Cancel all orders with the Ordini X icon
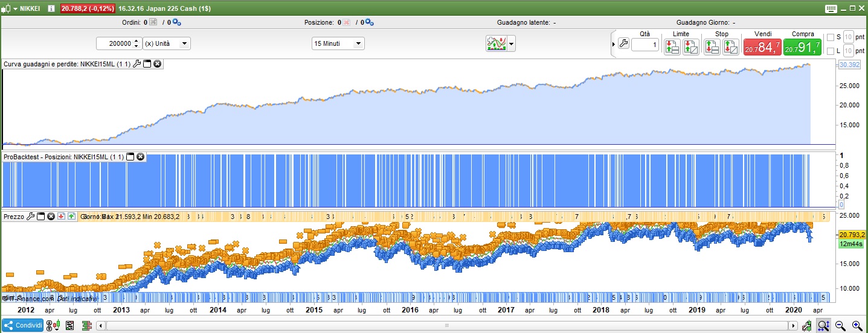This screenshot has height=333, width=868. tap(153, 22)
